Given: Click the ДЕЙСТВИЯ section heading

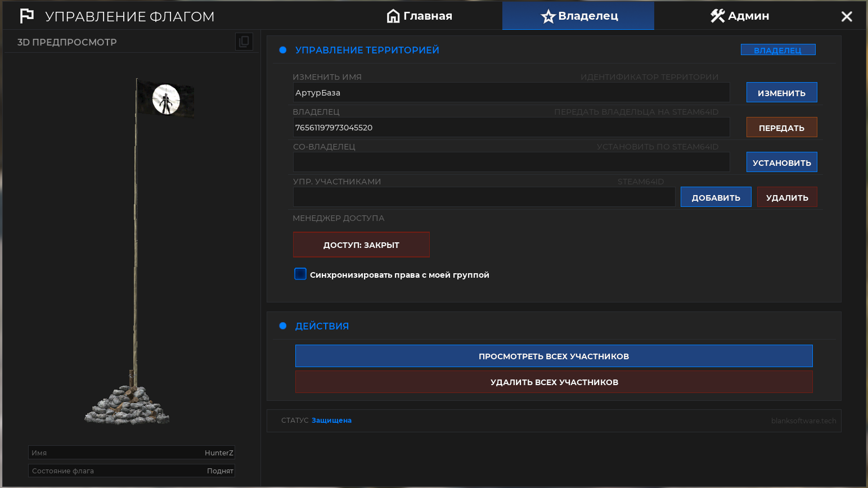Looking at the screenshot, I should click(322, 326).
